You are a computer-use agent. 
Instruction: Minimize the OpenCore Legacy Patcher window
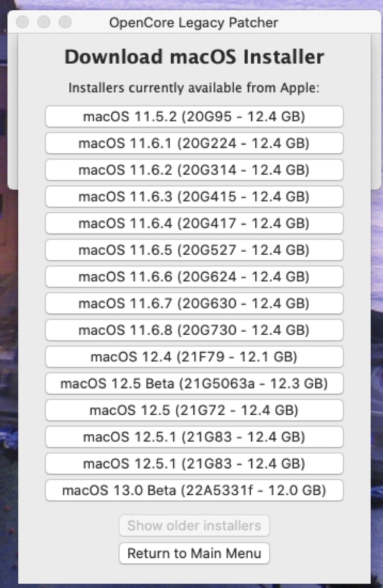pyautogui.click(x=44, y=23)
